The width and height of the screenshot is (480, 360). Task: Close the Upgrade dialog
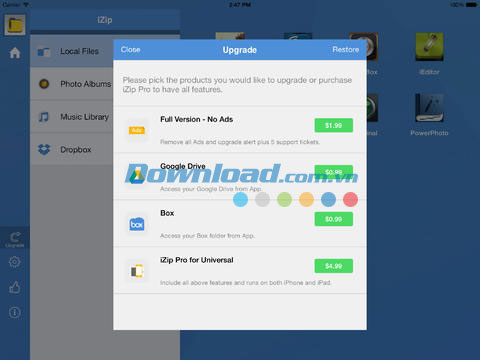coord(130,50)
